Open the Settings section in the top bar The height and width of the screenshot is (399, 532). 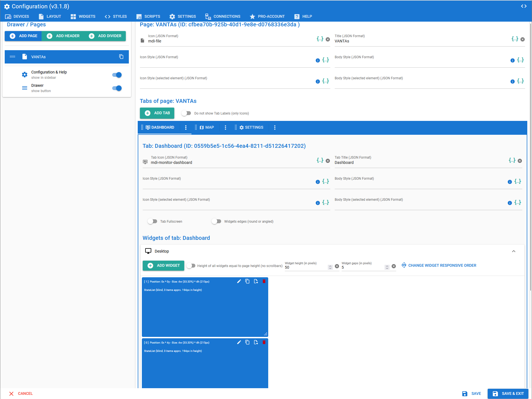(183, 16)
